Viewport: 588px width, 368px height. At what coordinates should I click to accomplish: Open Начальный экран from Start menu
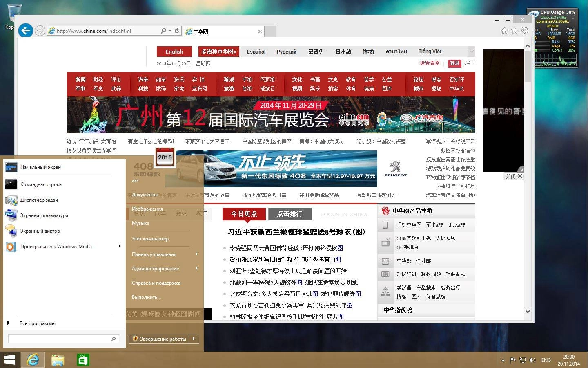click(x=64, y=167)
